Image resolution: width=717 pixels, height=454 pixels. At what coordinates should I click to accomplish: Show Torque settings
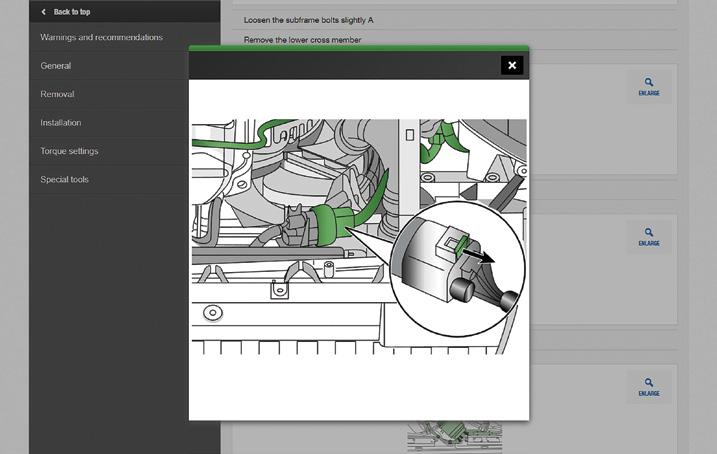pyautogui.click(x=69, y=151)
